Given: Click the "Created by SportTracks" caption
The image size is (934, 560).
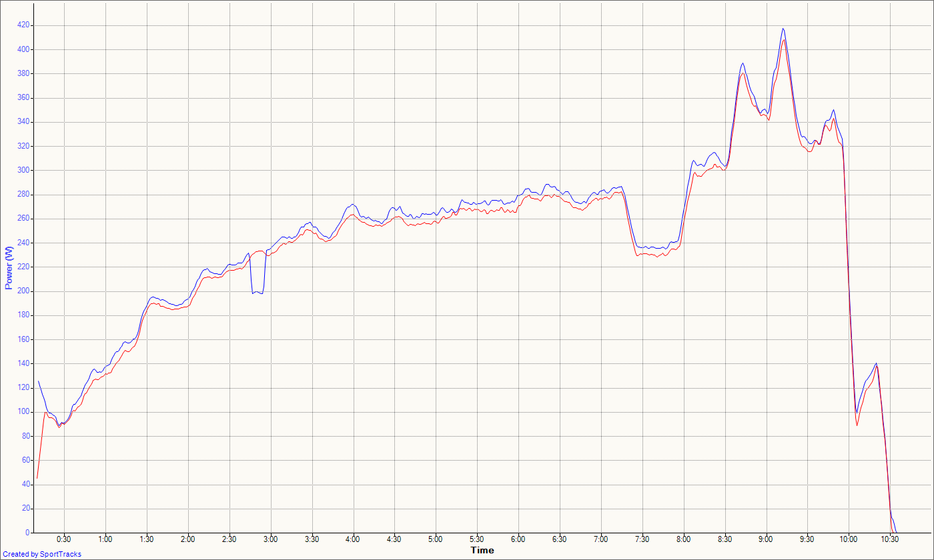Looking at the screenshot, I should [x=42, y=555].
